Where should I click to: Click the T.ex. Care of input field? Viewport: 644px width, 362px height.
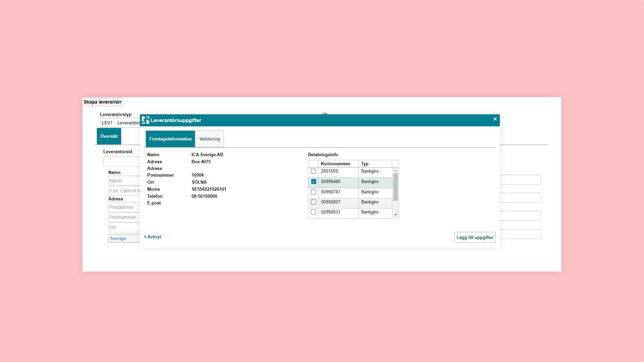click(x=124, y=191)
